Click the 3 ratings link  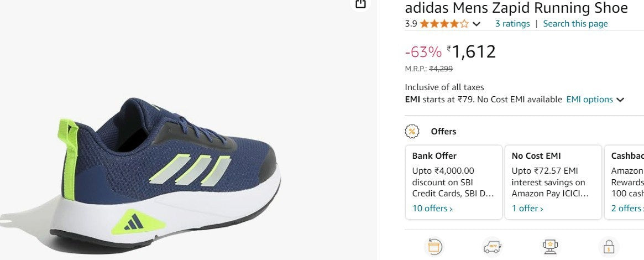[x=512, y=24]
